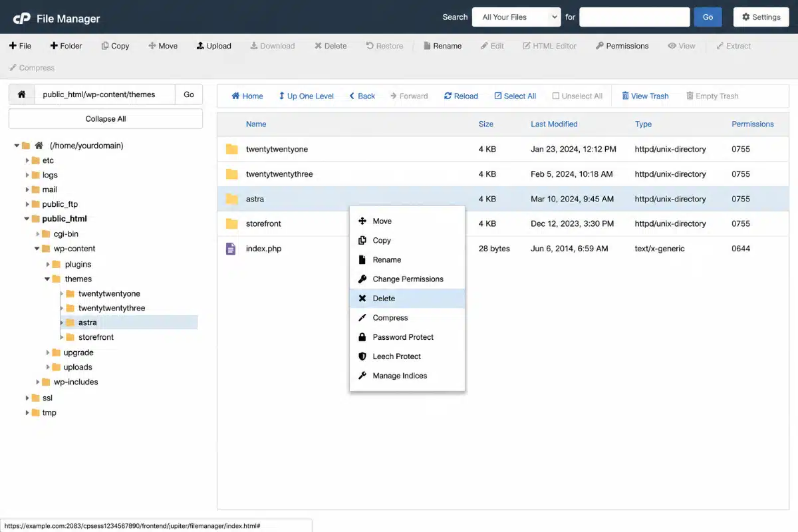798x532 pixels.
Task: Click the Extract toolbar button
Action: pyautogui.click(x=733, y=46)
